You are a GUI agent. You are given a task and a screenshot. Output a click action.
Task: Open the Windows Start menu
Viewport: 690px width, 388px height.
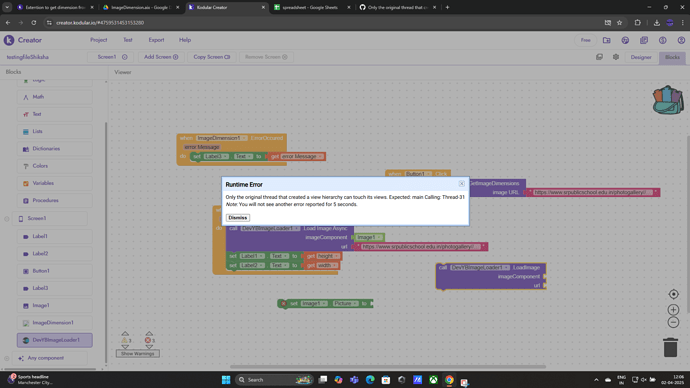click(x=226, y=380)
